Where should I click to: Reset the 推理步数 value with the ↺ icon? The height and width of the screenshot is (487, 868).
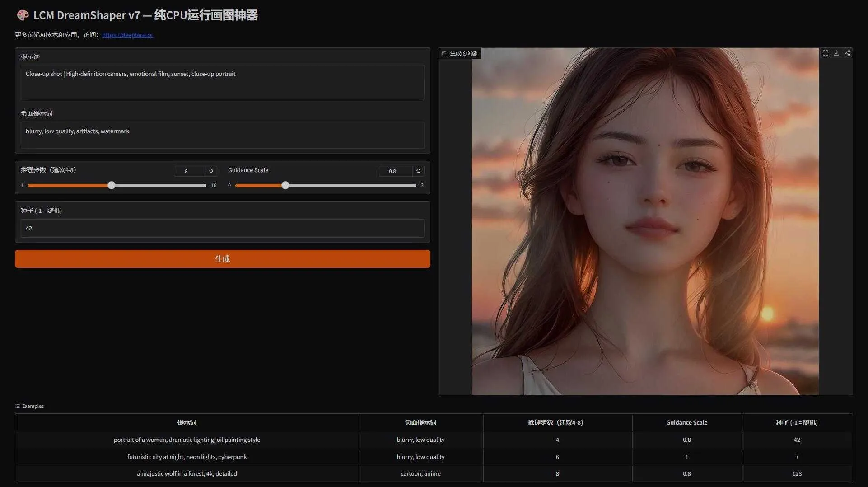click(211, 171)
